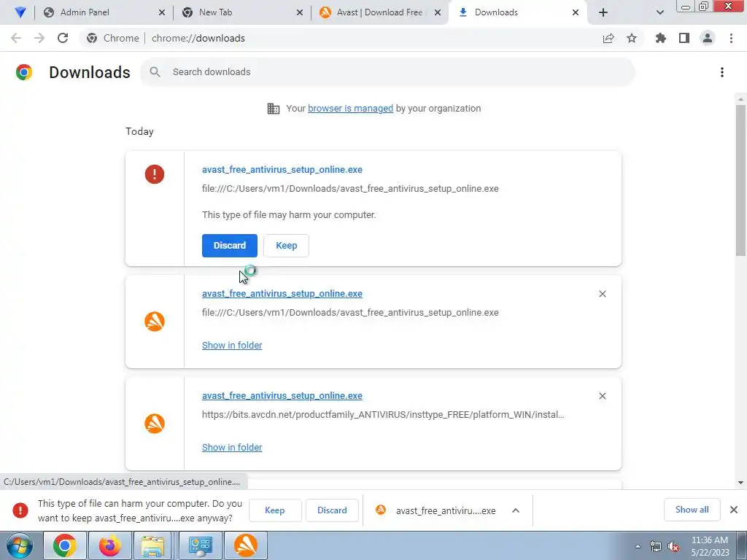Click the muted volume tray icon
747x560 pixels.
coord(673,546)
